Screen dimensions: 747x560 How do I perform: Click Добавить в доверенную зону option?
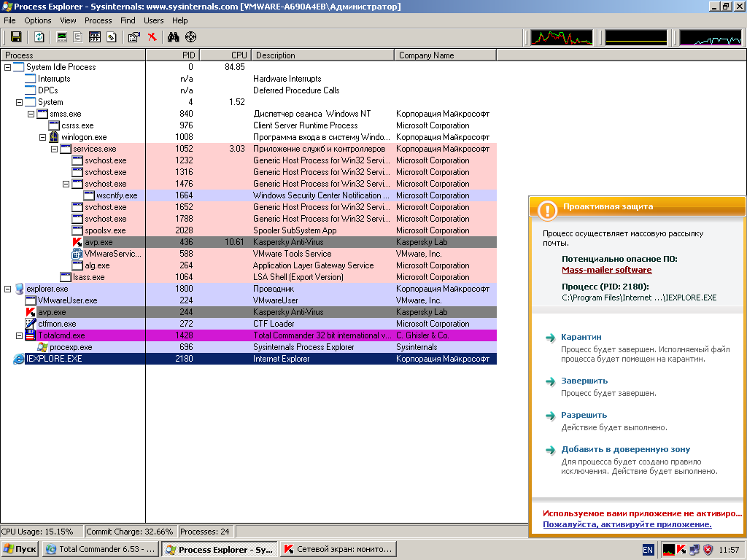[625, 449]
